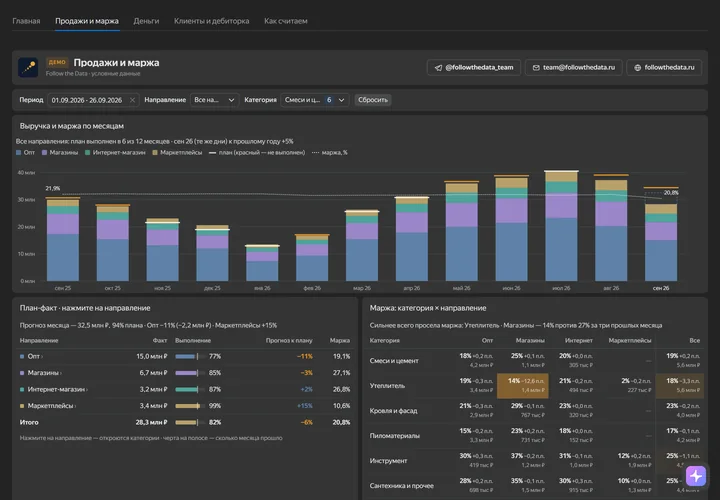This screenshot has width=720, height=500.
Task: Toggle the Опт legend series
Action: (x=26, y=152)
